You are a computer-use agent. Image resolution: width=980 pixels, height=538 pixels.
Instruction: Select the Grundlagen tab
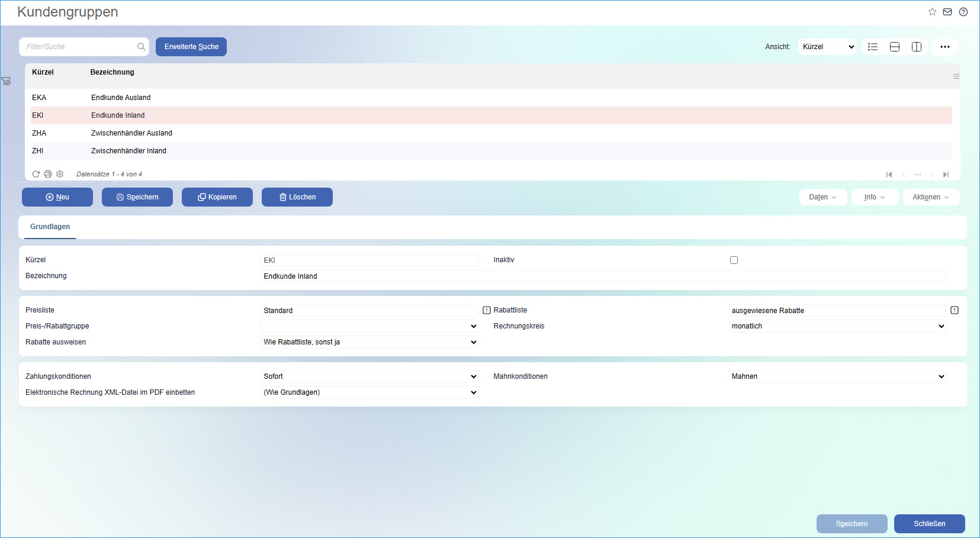[x=50, y=227]
